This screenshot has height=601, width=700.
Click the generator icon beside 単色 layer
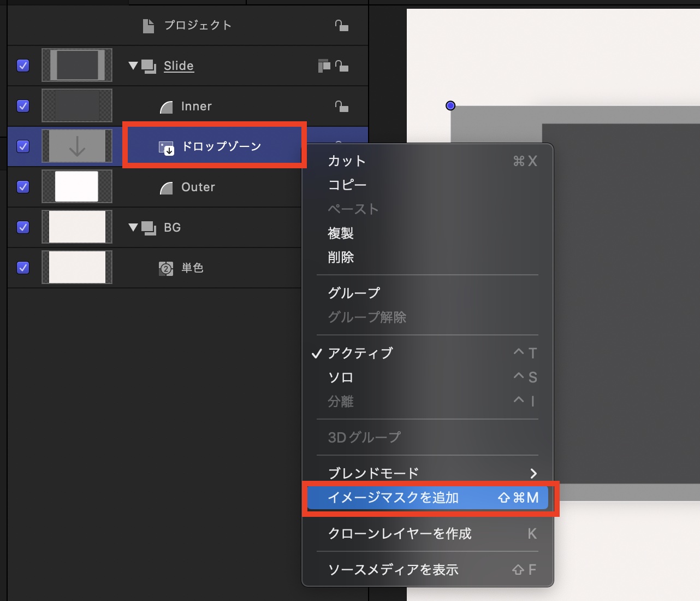pyautogui.click(x=166, y=268)
